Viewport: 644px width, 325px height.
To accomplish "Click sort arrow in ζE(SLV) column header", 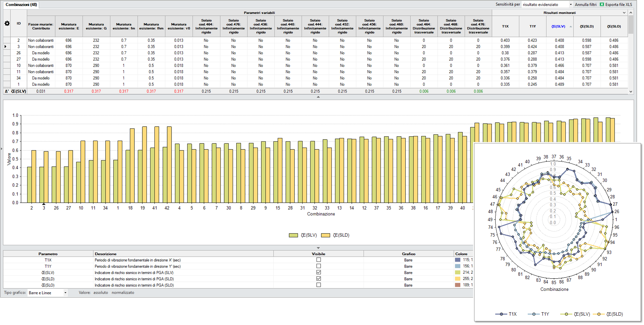I will (571, 26).
